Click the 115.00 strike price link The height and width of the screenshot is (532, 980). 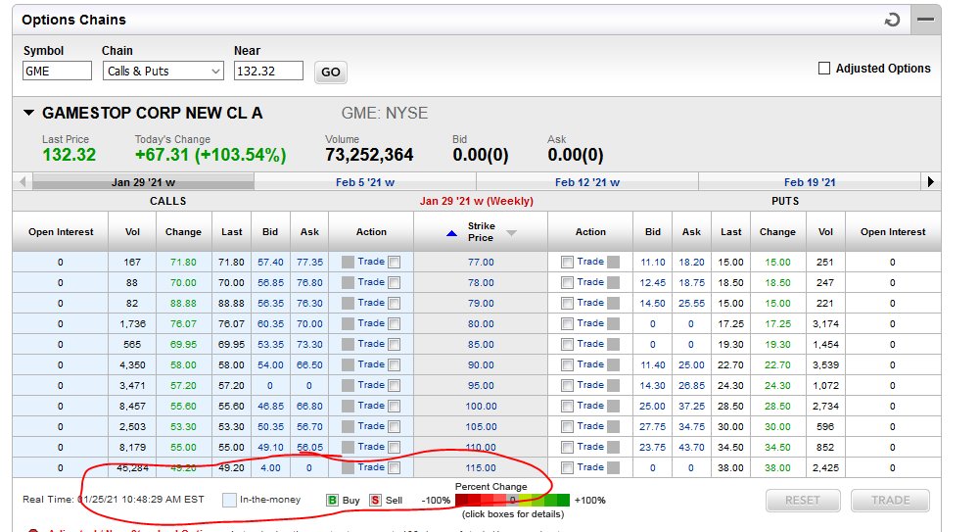pyautogui.click(x=481, y=468)
